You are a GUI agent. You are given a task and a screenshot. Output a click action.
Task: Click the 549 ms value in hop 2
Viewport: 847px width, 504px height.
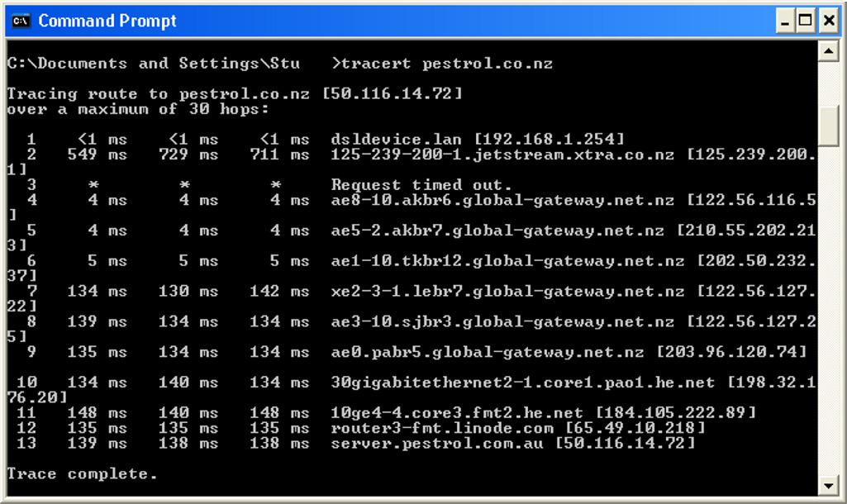click(97, 155)
